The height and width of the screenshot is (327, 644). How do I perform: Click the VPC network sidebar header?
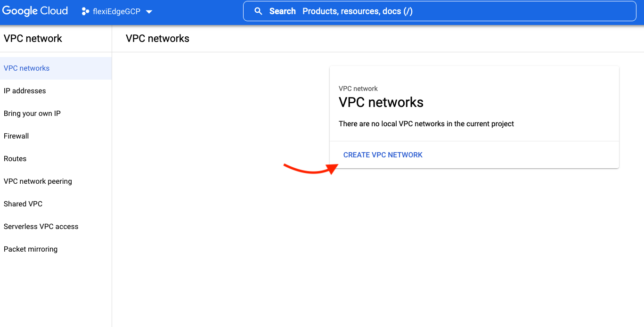pyautogui.click(x=33, y=39)
